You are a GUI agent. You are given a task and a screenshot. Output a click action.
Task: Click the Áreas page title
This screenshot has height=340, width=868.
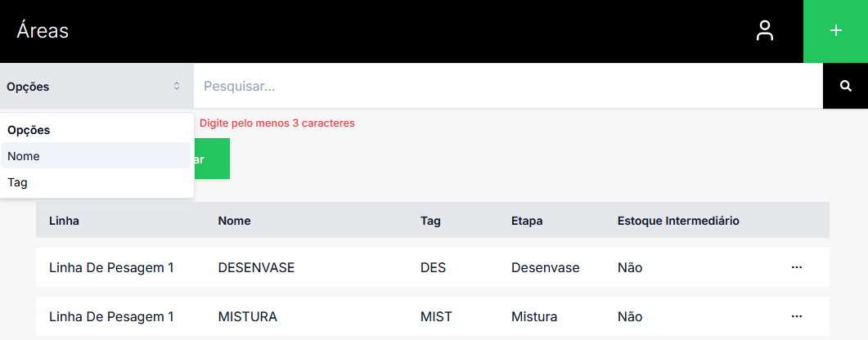click(43, 31)
